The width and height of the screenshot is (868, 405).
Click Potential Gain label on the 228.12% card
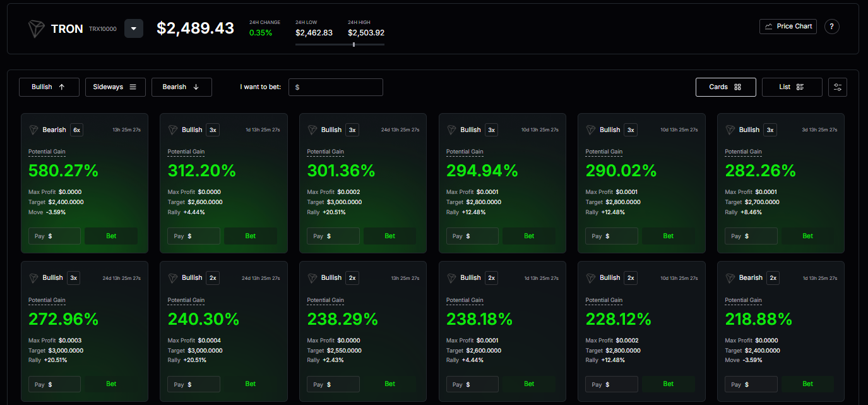point(604,300)
